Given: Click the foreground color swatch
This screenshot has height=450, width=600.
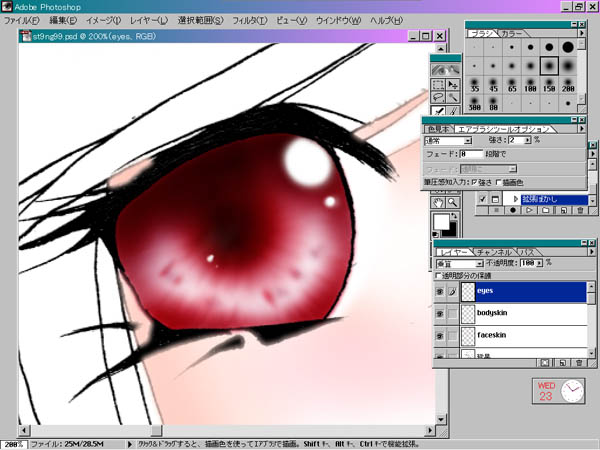Looking at the screenshot, I should coord(440,222).
